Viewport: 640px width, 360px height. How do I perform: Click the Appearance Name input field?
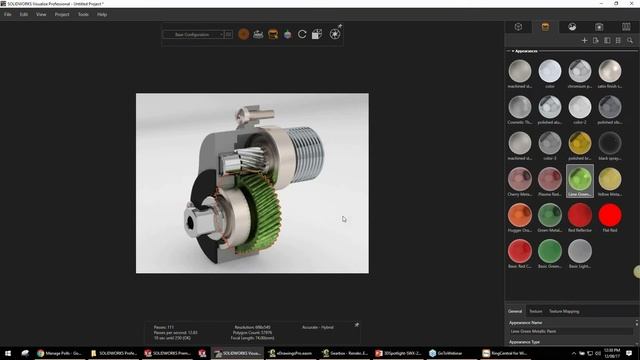pyautogui.click(x=571, y=331)
